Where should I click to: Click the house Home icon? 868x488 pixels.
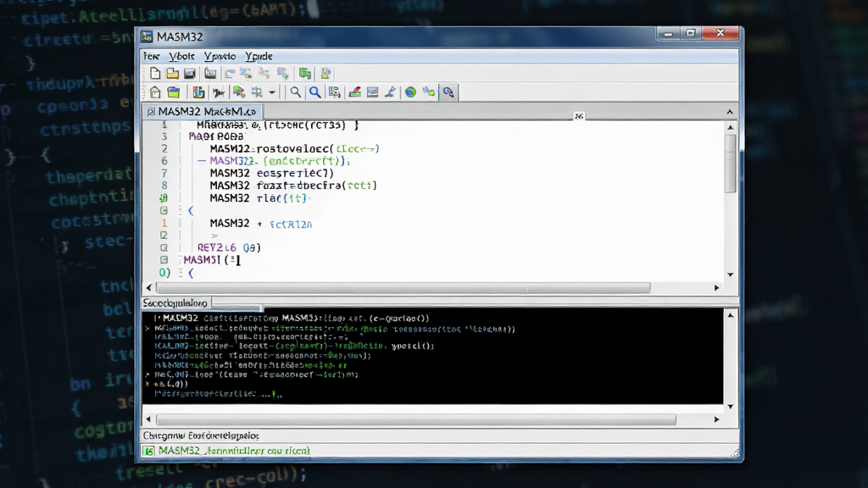tap(155, 92)
